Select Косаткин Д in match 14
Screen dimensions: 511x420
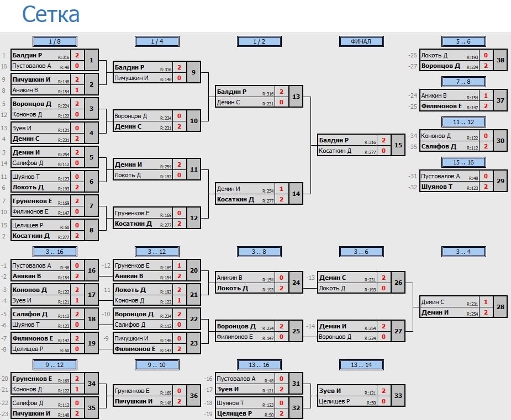click(235, 199)
